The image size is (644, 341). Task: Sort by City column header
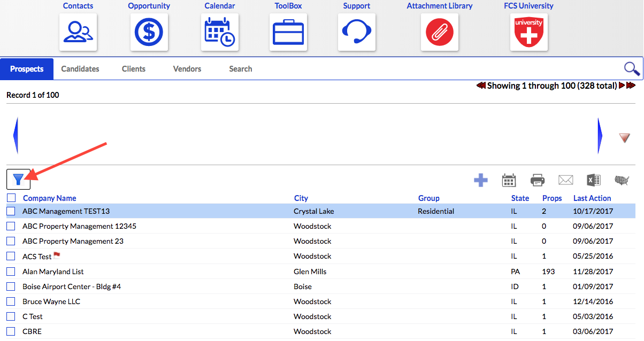tap(301, 198)
